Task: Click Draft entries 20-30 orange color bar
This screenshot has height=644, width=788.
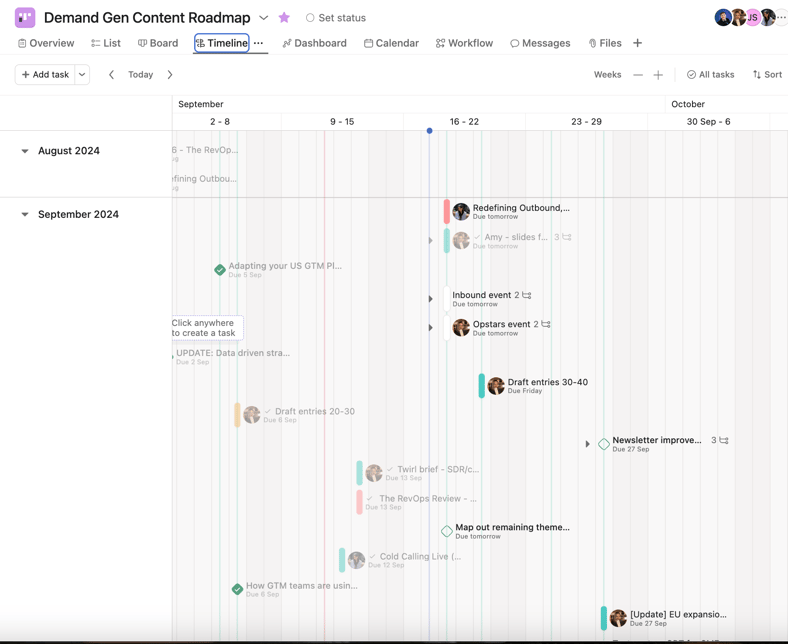Action: click(237, 415)
